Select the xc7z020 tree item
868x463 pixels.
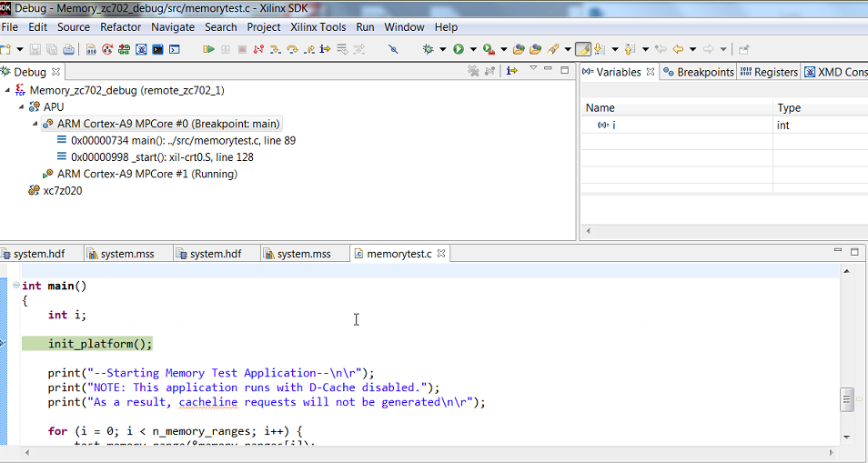click(x=56, y=190)
